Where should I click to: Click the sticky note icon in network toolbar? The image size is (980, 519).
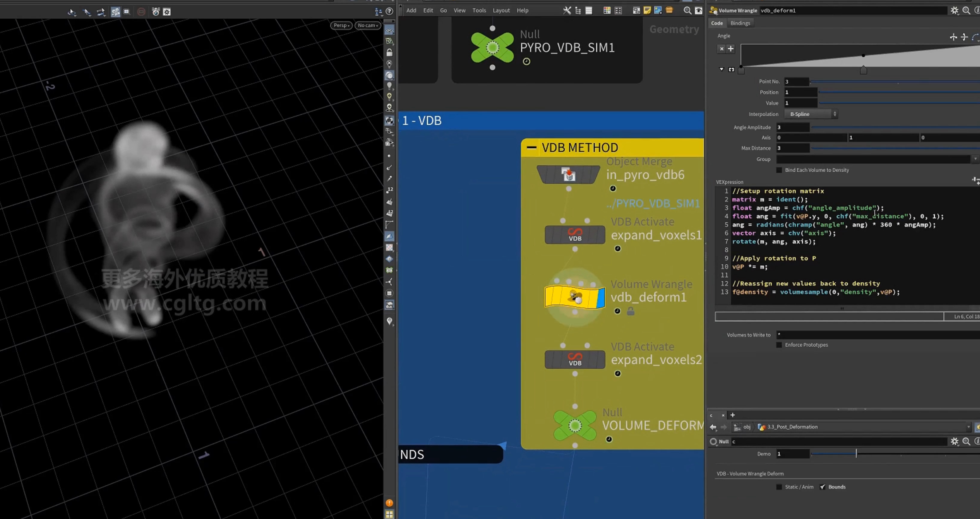(647, 11)
